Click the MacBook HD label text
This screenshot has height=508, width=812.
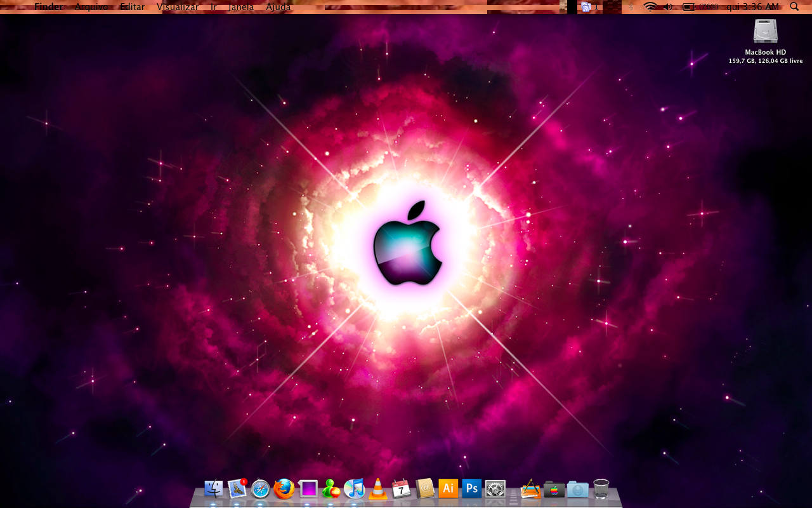click(x=765, y=52)
